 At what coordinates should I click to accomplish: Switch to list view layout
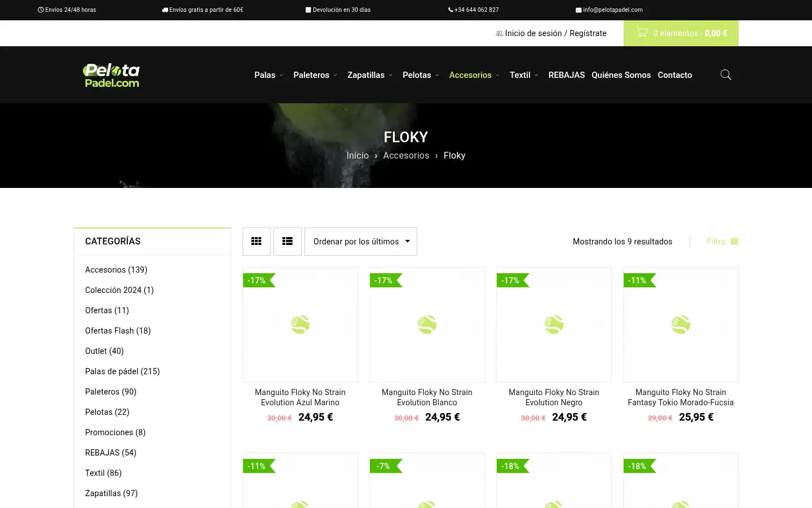288,242
